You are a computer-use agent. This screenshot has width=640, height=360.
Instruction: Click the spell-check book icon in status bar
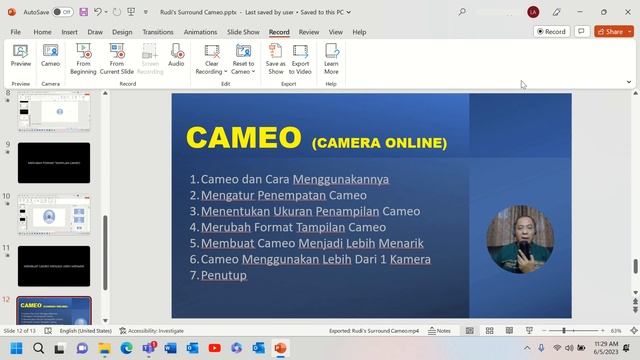tap(48, 331)
